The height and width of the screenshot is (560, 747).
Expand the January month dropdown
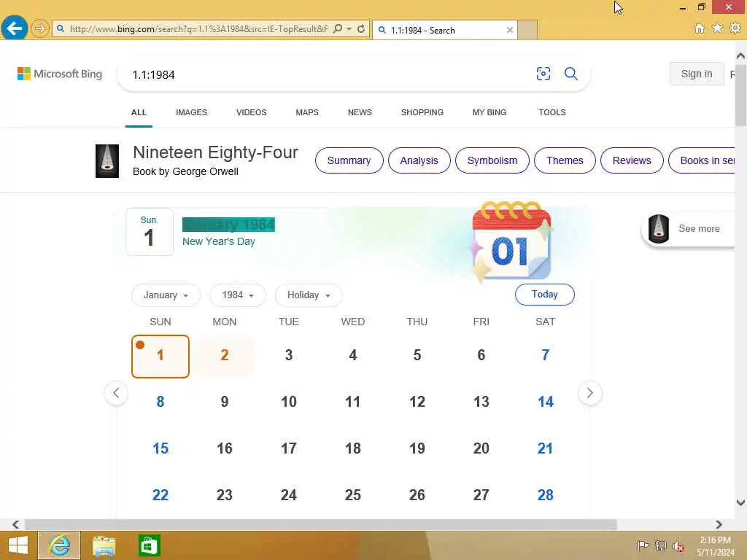point(166,295)
